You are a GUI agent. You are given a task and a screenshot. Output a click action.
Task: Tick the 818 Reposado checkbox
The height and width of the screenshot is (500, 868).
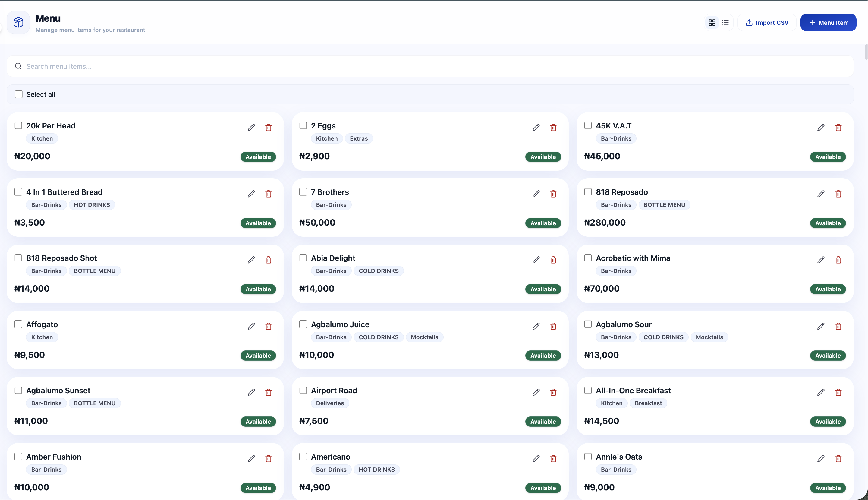[x=588, y=191]
